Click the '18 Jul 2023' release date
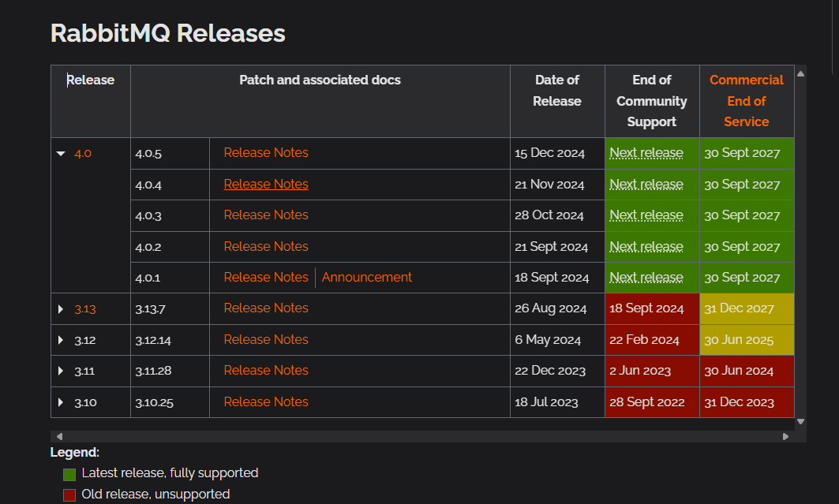839x504 pixels. [546, 402]
